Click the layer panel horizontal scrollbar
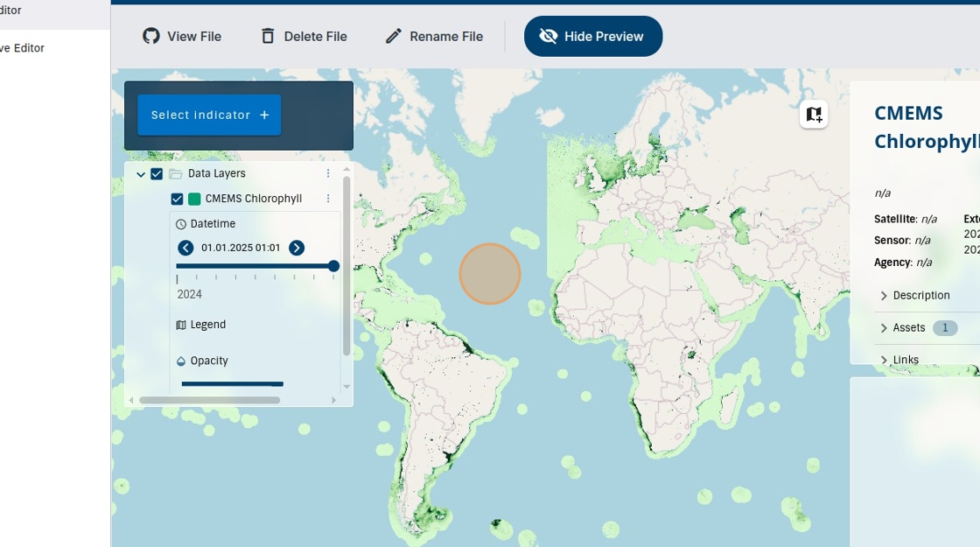 (x=209, y=400)
